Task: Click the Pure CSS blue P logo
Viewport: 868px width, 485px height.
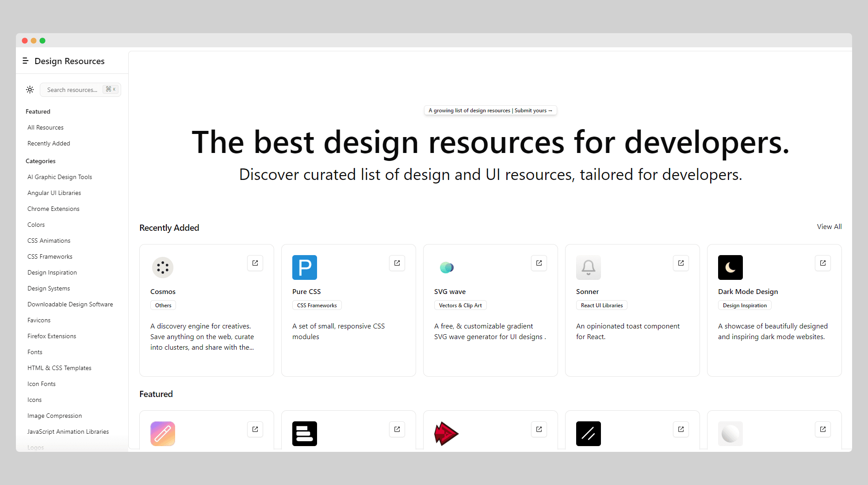Action: (305, 267)
